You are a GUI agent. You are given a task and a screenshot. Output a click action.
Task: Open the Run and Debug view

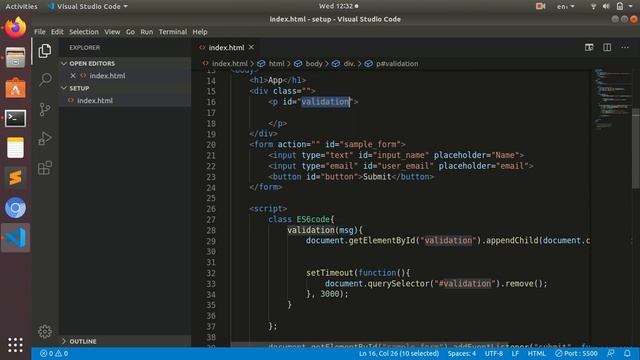point(45,138)
